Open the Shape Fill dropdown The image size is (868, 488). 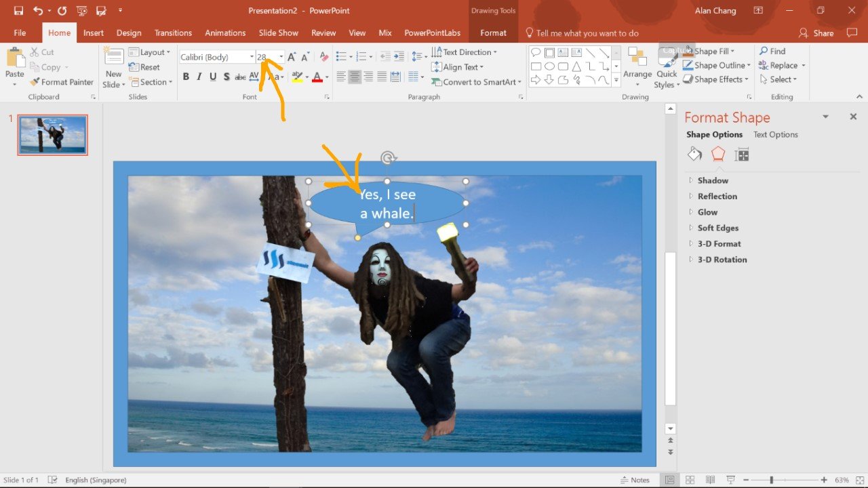[x=709, y=52]
